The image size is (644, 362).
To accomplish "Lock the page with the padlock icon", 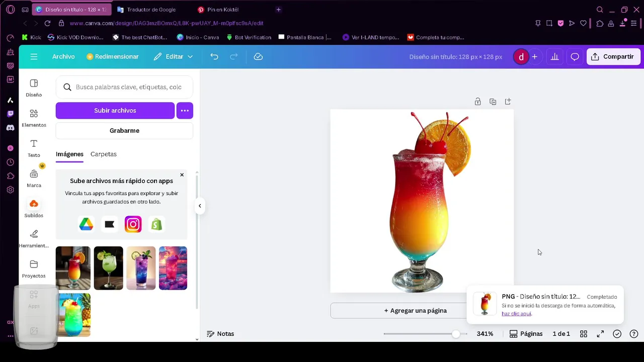I will pos(477,102).
